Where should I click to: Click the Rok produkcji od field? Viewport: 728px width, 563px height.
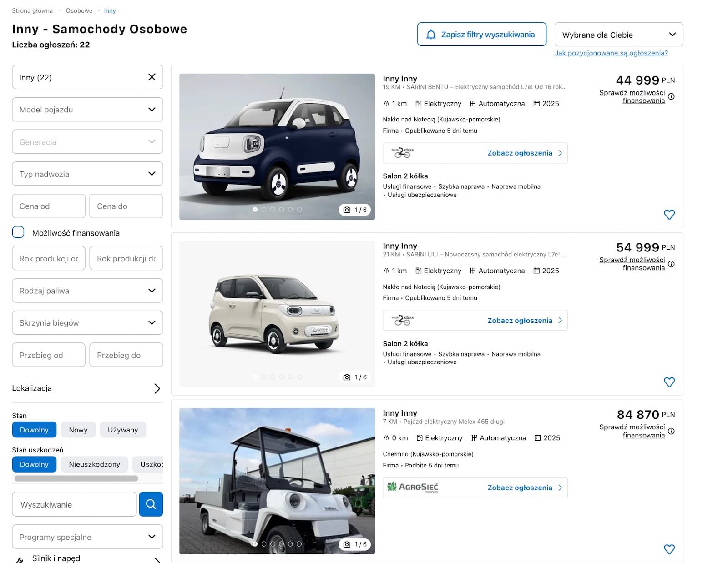(x=49, y=258)
